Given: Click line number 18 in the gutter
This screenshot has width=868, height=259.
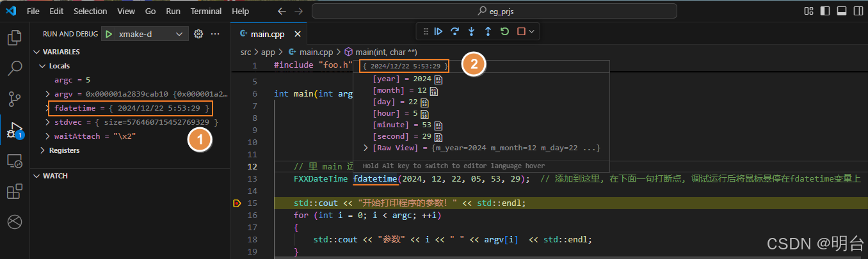Looking at the screenshot, I should (252, 240).
